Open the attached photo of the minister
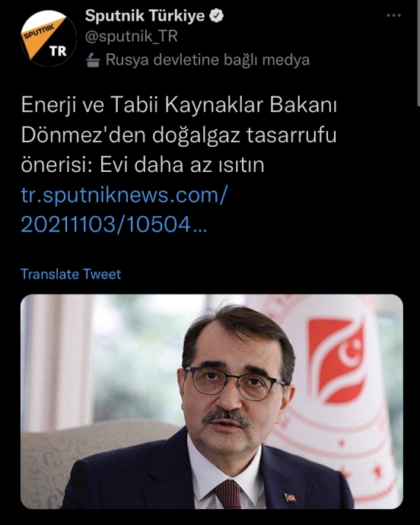The height and width of the screenshot is (525, 420). coord(212,402)
